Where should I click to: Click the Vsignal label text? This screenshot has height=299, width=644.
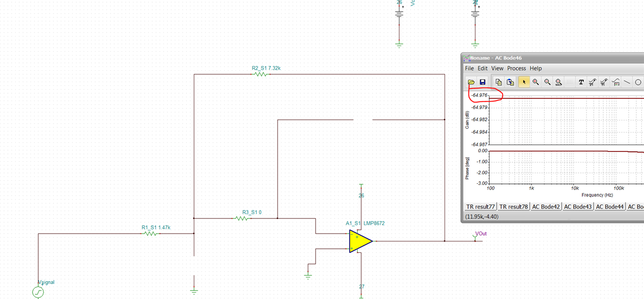click(46, 282)
